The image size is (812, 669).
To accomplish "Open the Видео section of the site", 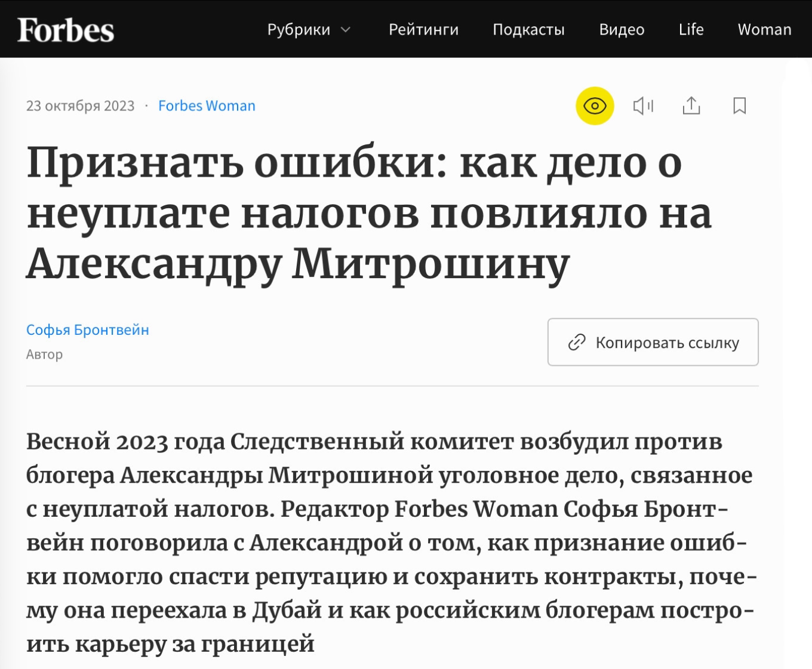I will coord(621,30).
